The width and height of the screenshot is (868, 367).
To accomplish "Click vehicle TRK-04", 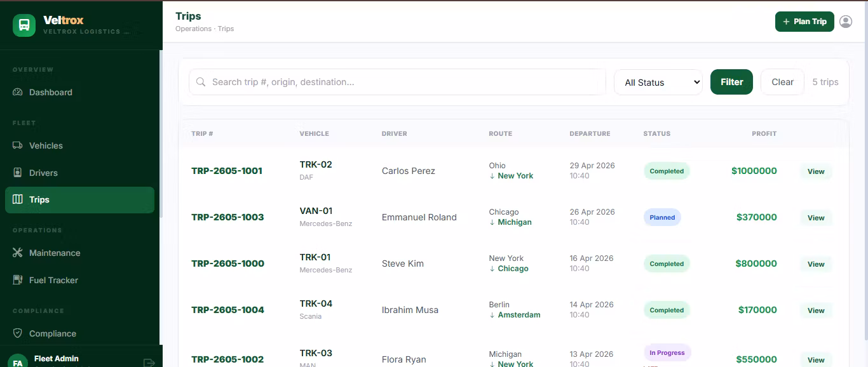I will click(x=316, y=304).
